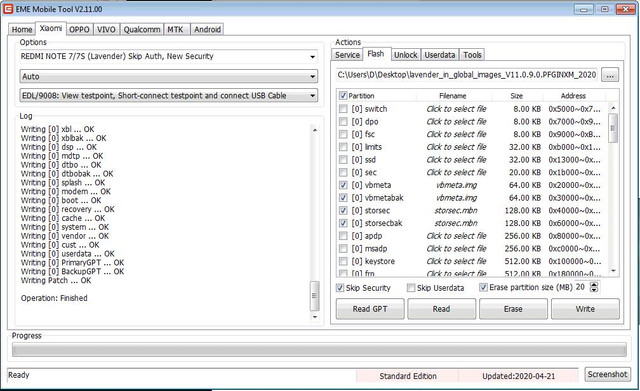Image resolution: width=640 pixels, height=391 pixels.
Task: Click the 'Writing [0] userdata ... OK' log line
Action: [x=68, y=253]
